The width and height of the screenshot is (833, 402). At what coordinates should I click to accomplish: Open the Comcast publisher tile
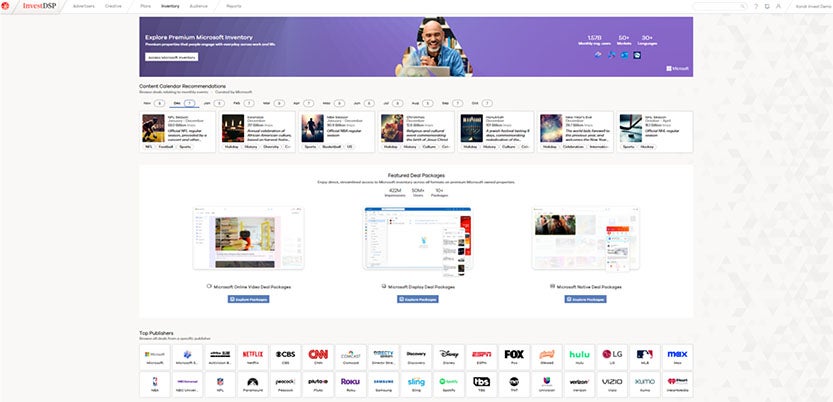[351, 357]
